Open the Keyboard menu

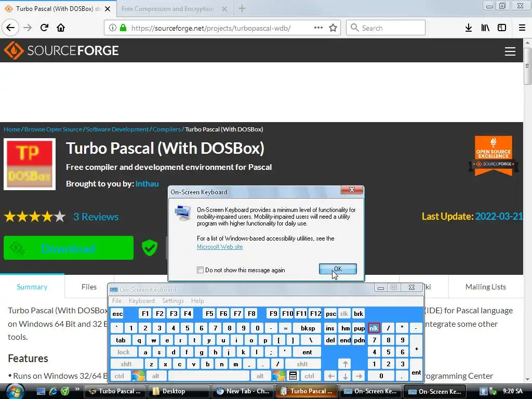[142, 301]
